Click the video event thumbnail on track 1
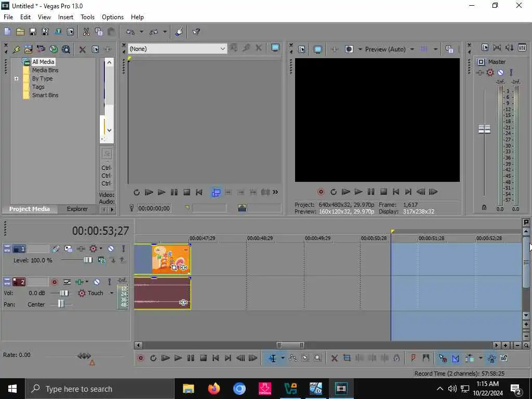 171,259
